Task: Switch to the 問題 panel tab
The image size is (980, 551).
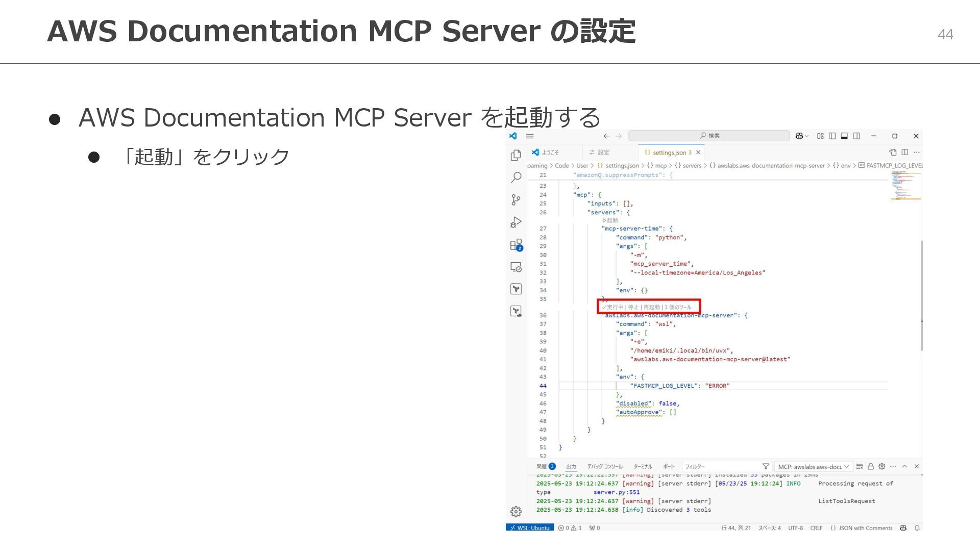Action: coord(546,466)
